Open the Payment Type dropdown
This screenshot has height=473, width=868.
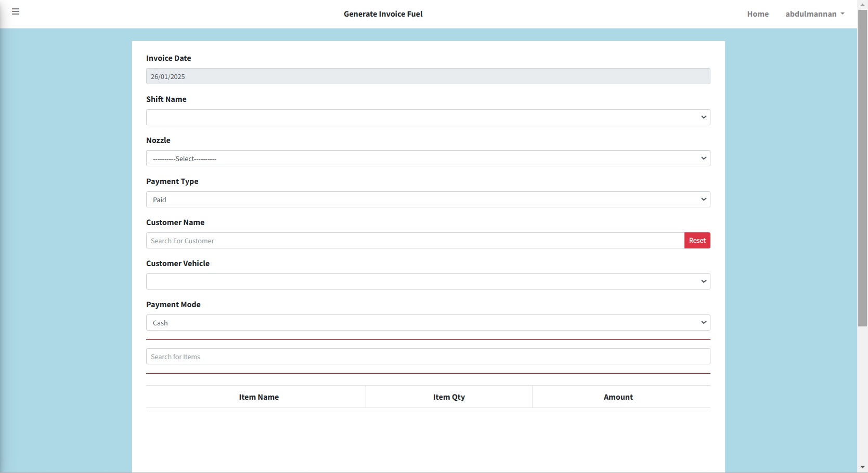(x=427, y=200)
